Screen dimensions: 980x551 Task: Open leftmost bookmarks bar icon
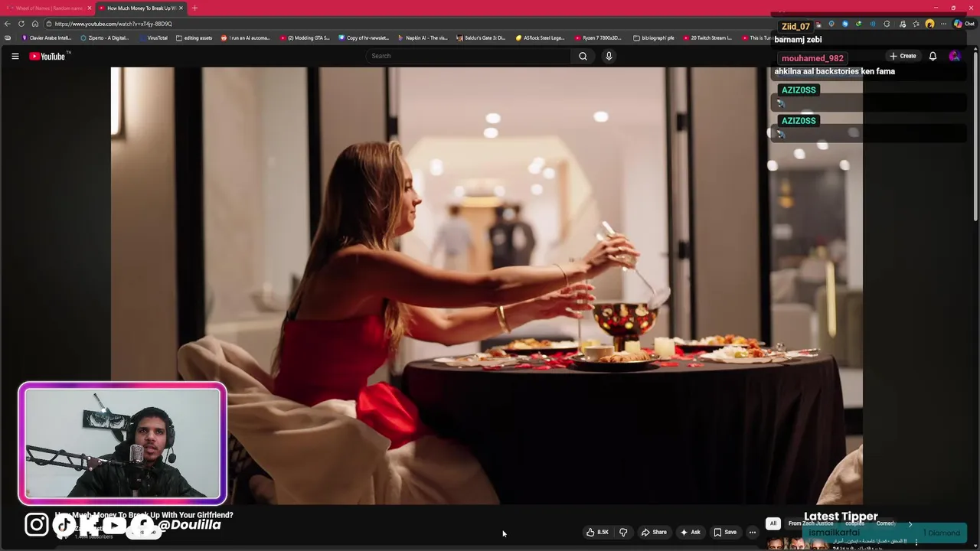click(8, 37)
